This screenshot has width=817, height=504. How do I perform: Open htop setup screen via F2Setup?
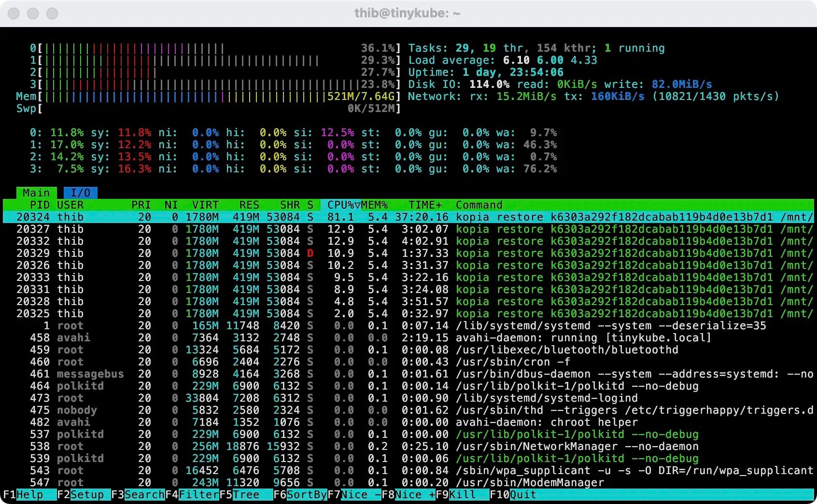click(x=81, y=494)
